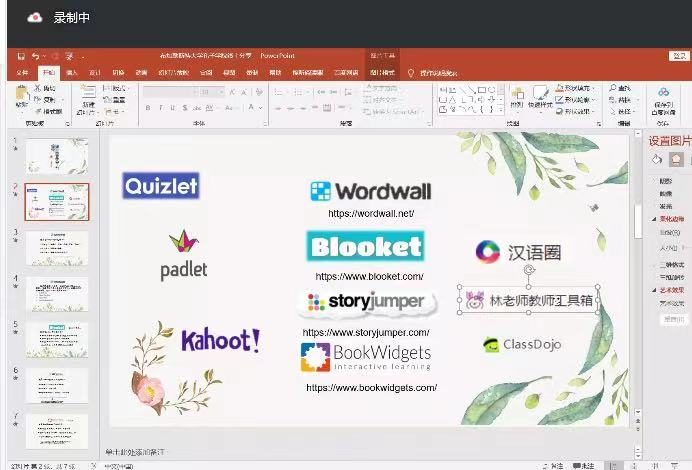Click the Notes button in status bar
The image size is (692, 470).
pos(553,466)
